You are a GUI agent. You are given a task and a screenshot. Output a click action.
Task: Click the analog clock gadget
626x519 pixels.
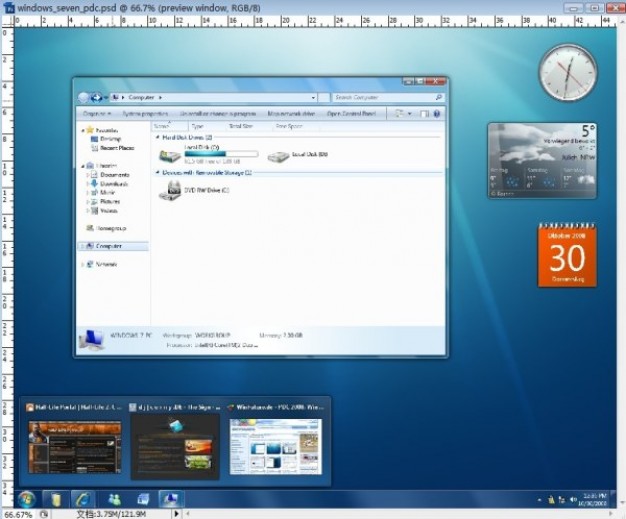click(568, 73)
